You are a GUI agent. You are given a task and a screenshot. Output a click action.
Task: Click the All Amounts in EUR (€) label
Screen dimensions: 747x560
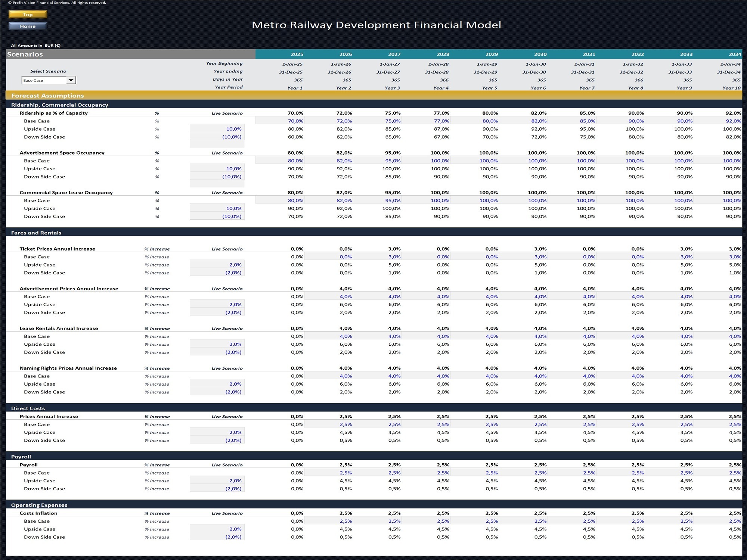coord(36,46)
